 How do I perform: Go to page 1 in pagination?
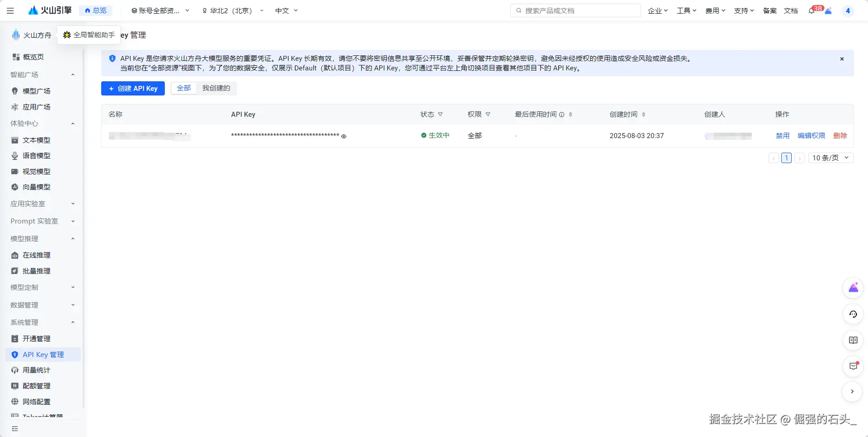pyautogui.click(x=786, y=158)
